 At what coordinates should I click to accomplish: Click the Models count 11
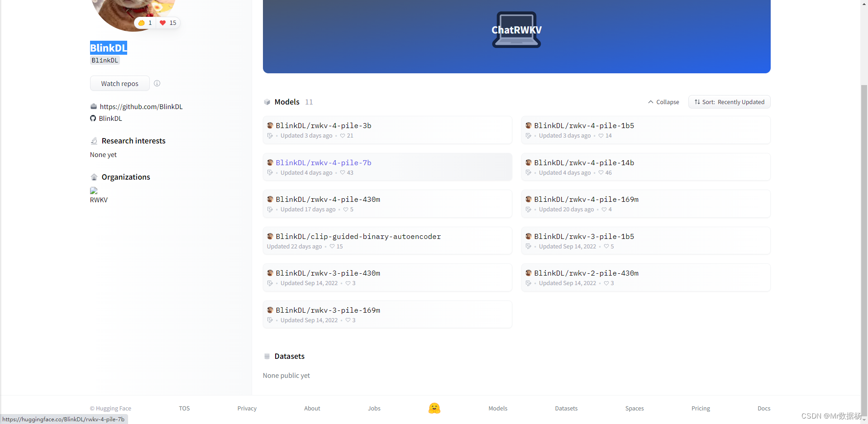pyautogui.click(x=309, y=102)
